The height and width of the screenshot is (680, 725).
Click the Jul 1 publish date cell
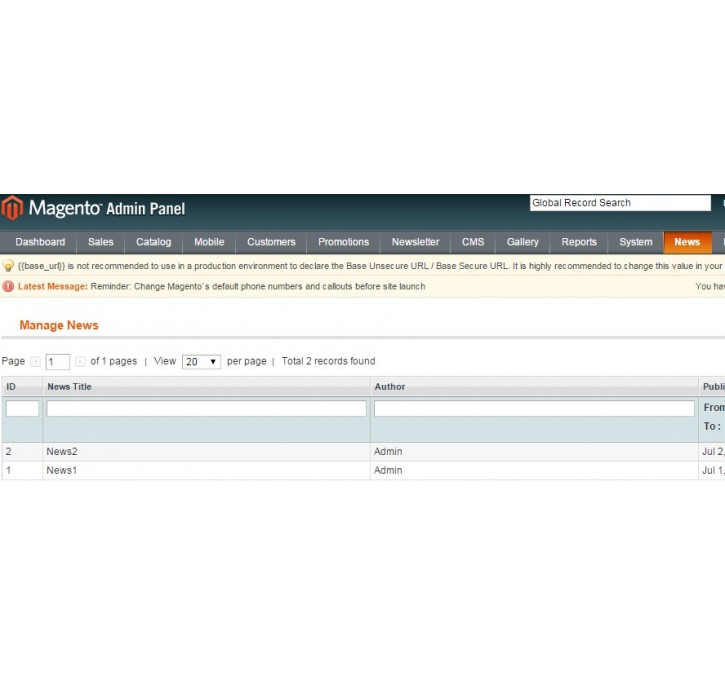click(x=713, y=471)
